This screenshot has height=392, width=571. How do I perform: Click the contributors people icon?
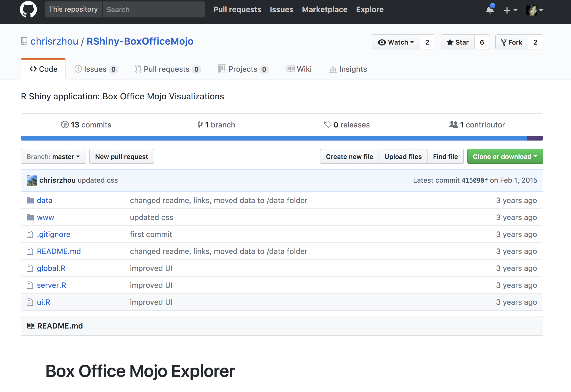click(x=453, y=125)
